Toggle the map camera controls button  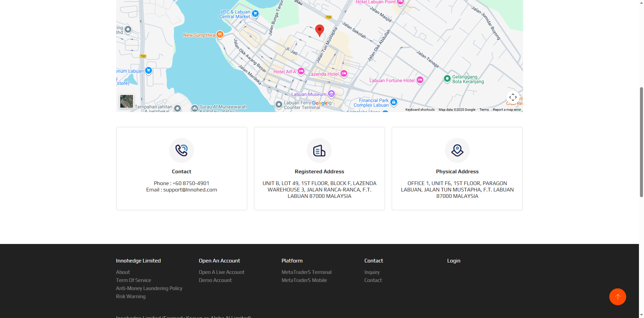513,97
